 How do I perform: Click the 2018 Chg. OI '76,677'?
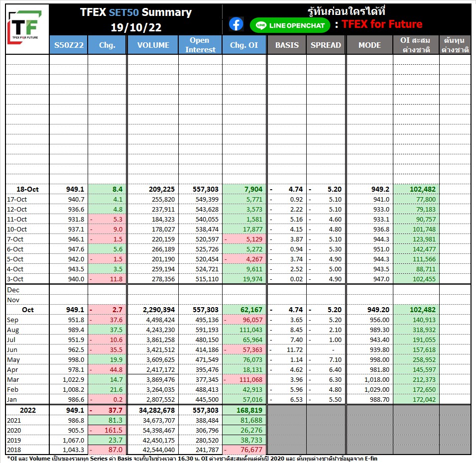point(251,450)
